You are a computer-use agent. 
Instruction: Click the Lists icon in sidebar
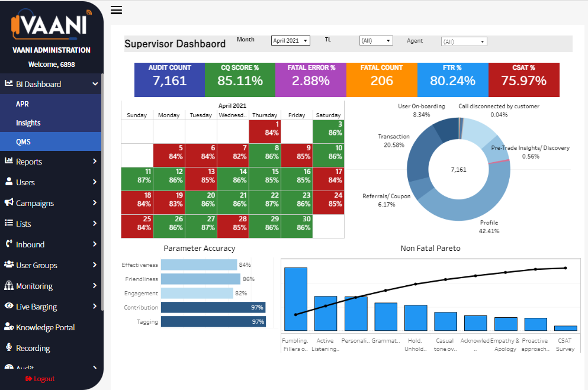[9, 223]
